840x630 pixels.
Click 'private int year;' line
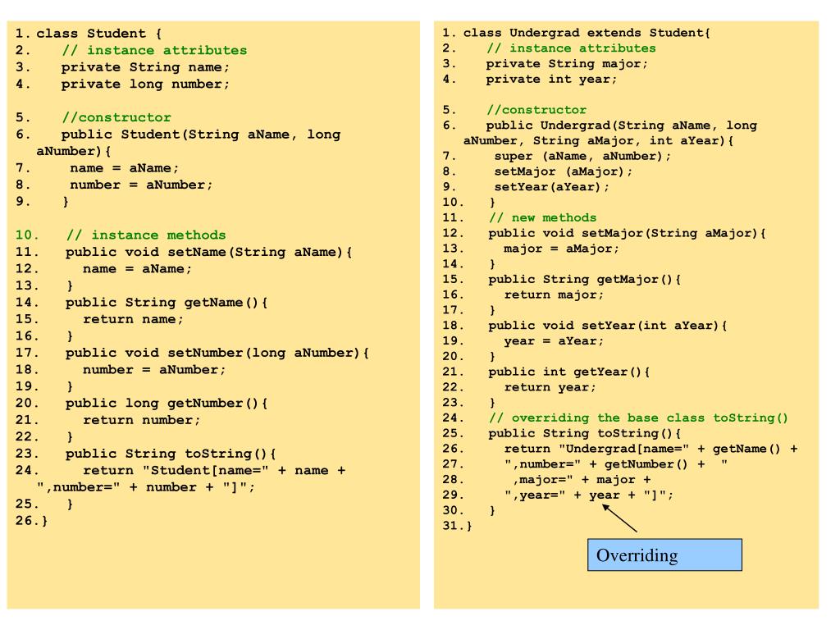pyautogui.click(x=551, y=80)
